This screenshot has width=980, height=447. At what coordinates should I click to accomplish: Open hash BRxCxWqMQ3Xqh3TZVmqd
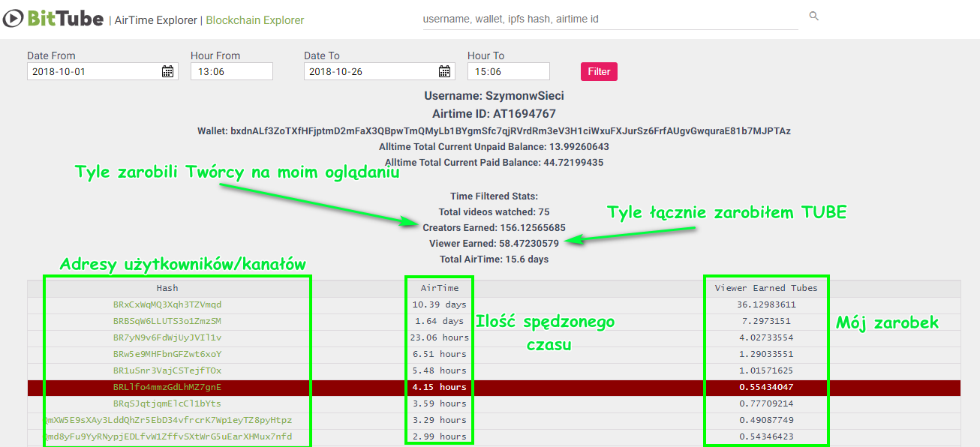[167, 304]
